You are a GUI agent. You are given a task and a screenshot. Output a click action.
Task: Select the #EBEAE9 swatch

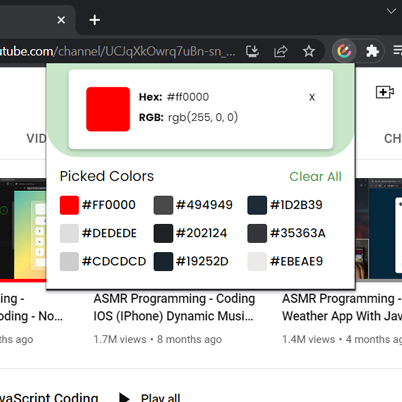pyautogui.click(x=257, y=261)
